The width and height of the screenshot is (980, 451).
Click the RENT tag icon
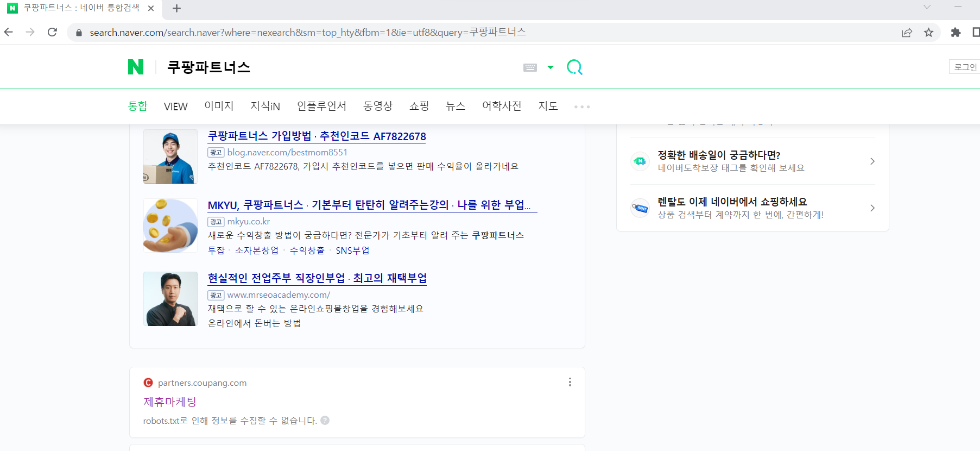point(640,208)
